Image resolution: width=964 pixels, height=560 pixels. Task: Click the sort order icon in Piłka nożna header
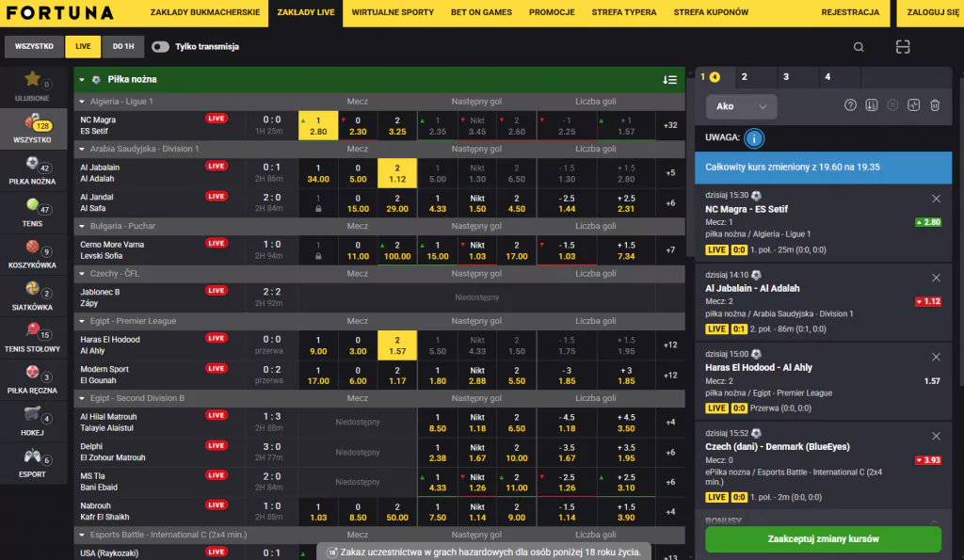pos(669,80)
